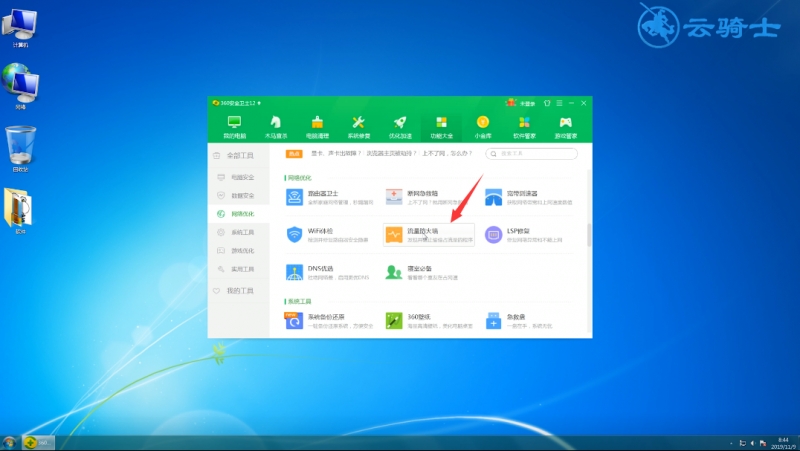The image size is (800, 451).
Task: Launch the 宽带测速器 speed test tool
Action: 529,197
